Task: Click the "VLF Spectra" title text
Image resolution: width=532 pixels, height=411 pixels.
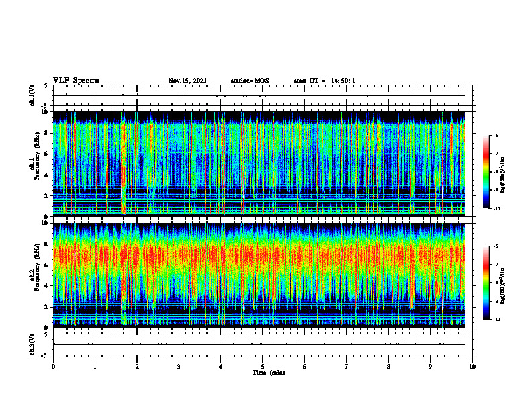Action: (x=76, y=81)
